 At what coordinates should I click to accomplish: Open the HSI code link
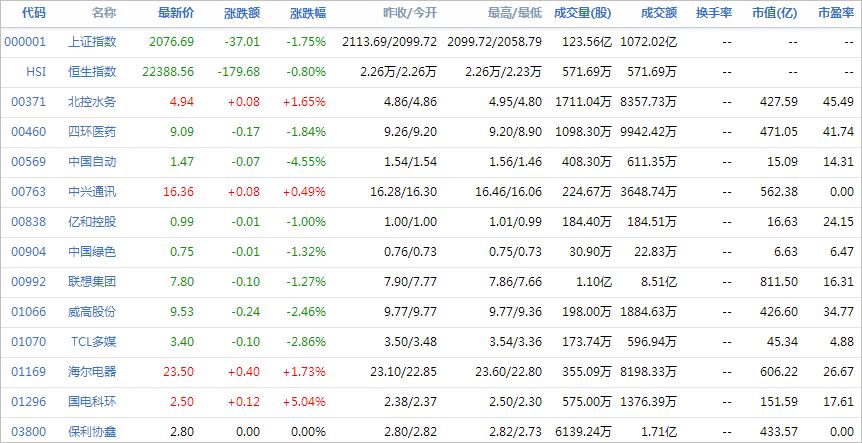pyautogui.click(x=36, y=71)
